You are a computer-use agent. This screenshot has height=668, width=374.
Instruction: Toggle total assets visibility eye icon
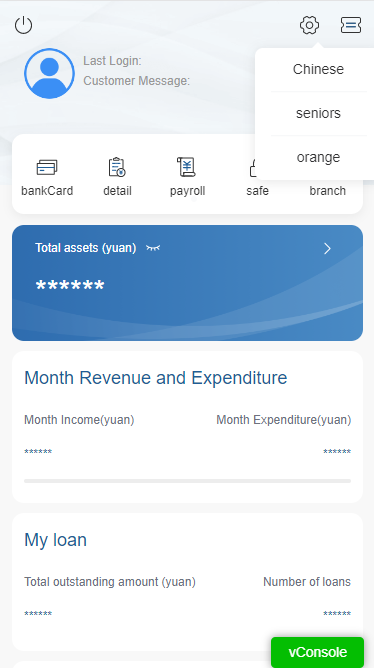click(153, 248)
